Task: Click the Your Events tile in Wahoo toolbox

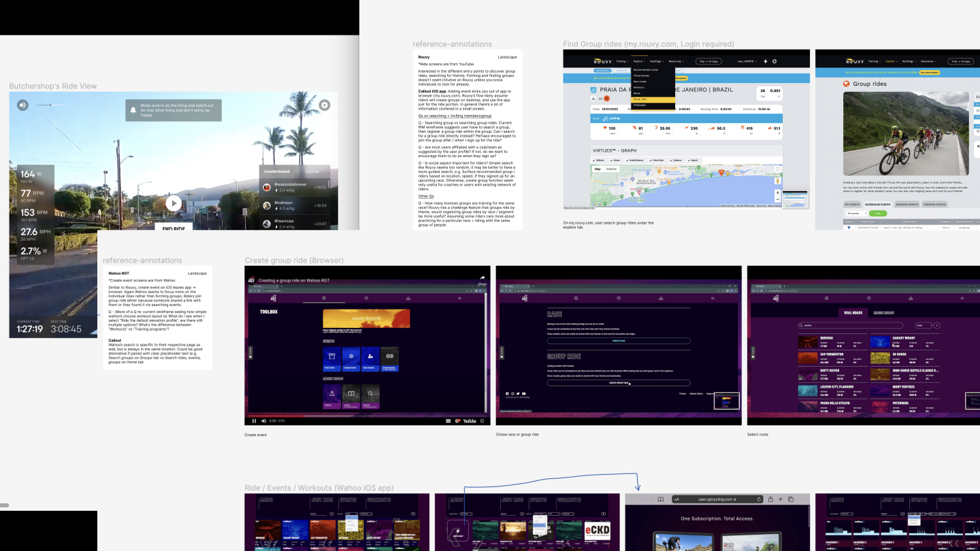Action: point(370,359)
